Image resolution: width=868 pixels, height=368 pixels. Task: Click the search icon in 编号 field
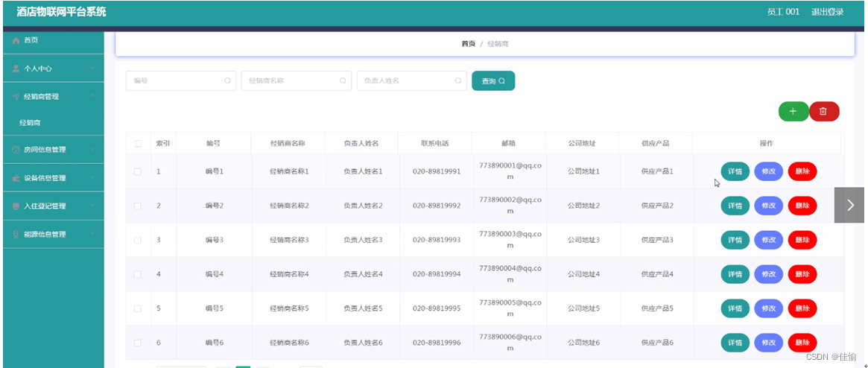point(227,80)
